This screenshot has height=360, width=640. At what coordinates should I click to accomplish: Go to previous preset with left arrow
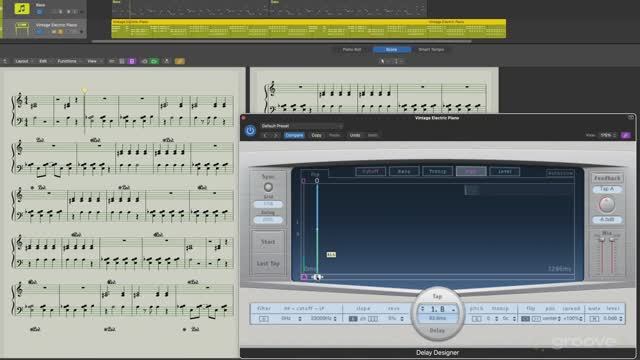266,135
